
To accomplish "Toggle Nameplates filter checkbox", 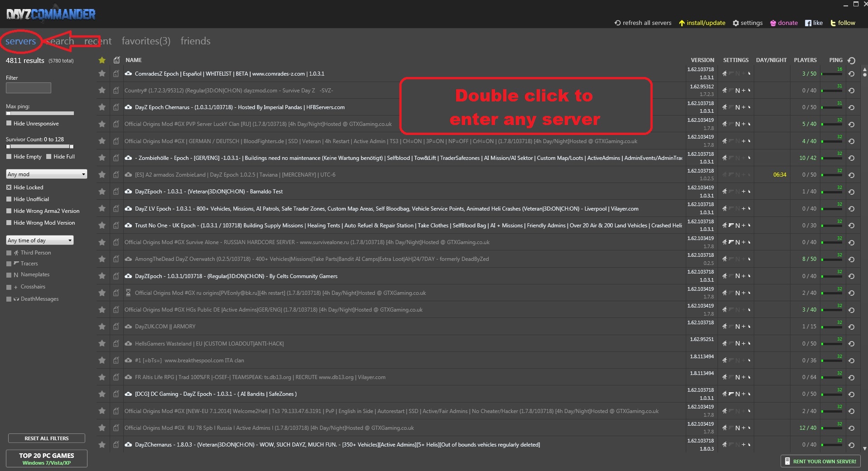I will point(9,275).
